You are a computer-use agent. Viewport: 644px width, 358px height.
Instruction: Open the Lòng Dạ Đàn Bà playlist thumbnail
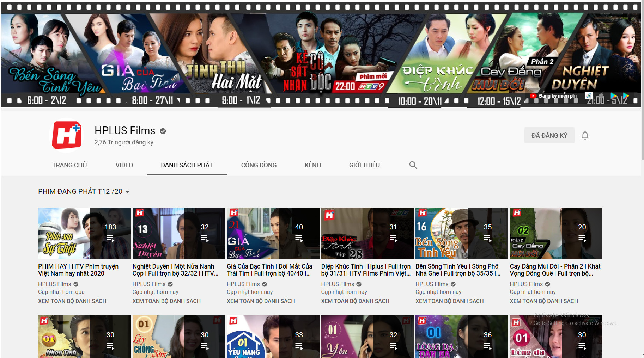[x=461, y=337]
